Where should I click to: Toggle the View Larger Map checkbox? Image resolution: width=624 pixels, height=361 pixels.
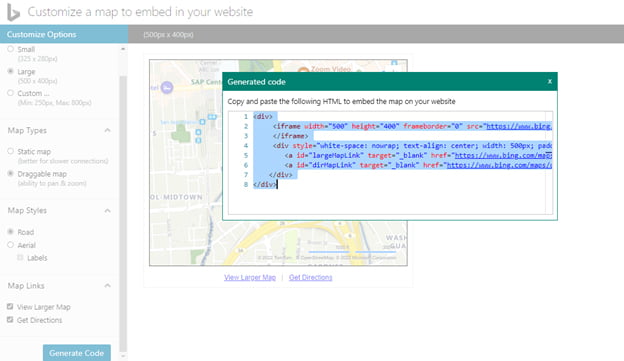coord(10,306)
